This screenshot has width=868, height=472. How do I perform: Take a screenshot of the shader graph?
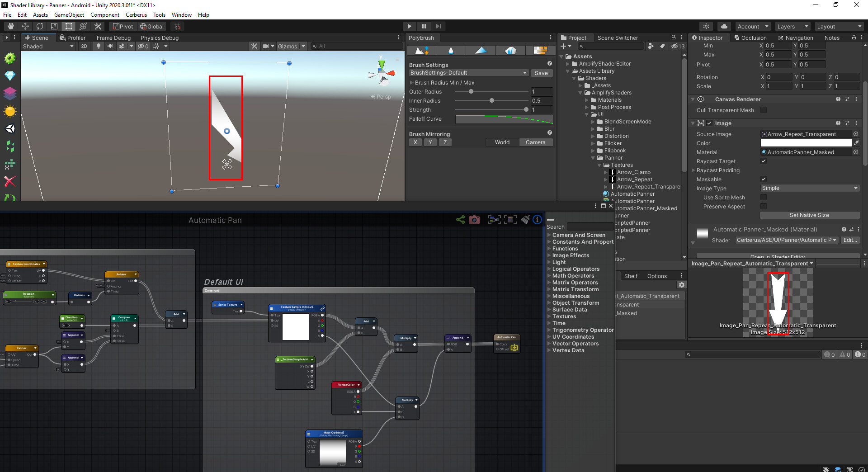pyautogui.click(x=475, y=220)
